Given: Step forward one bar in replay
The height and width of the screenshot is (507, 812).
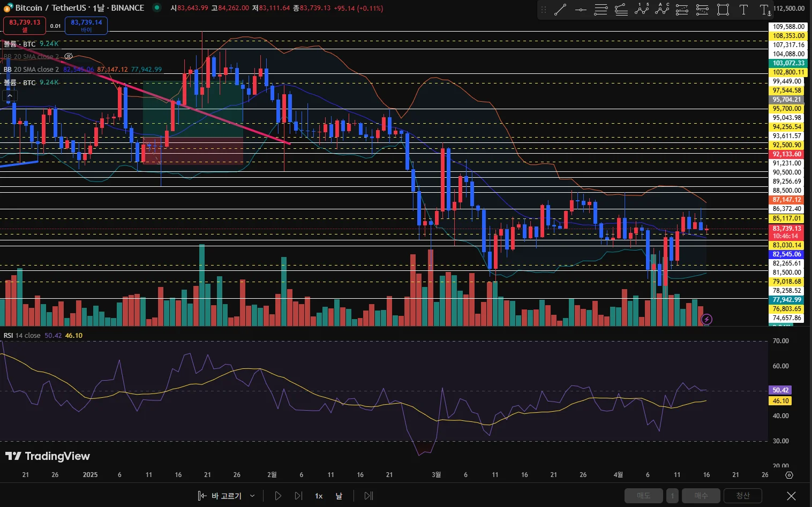Looking at the screenshot, I should pos(298,496).
